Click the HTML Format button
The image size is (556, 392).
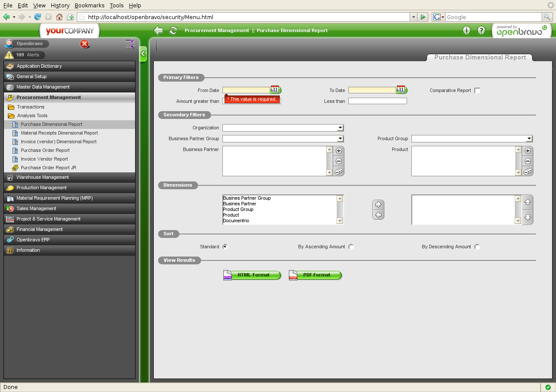tap(252, 275)
